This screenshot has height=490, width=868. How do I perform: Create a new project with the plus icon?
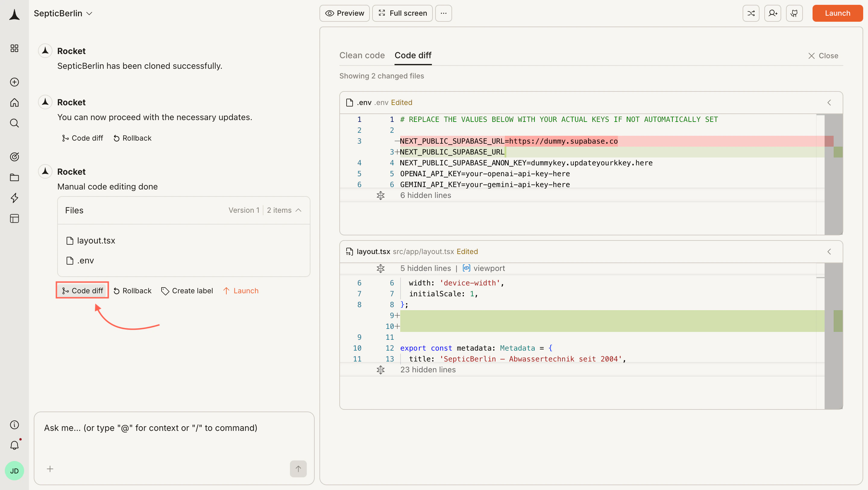point(14,82)
